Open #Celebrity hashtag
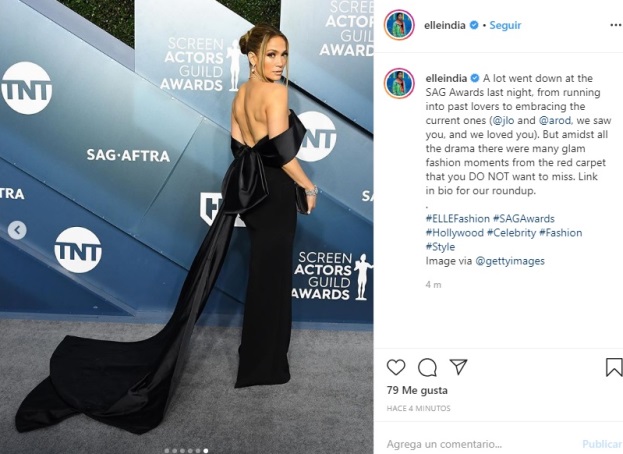Viewport: 623px width, 454px height. pyautogui.click(x=511, y=232)
